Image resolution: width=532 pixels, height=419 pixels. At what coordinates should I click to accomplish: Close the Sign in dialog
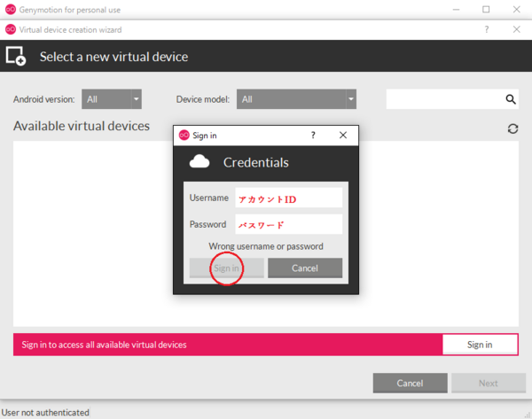[x=343, y=136]
